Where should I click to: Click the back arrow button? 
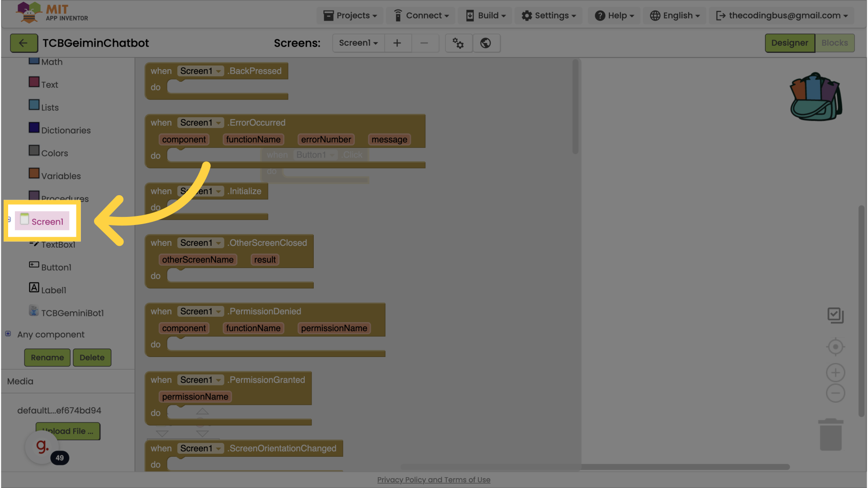click(x=24, y=43)
